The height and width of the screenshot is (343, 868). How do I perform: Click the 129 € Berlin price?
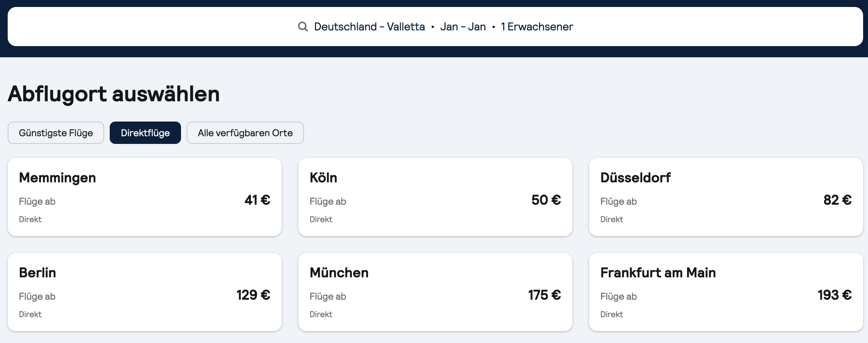[253, 295]
